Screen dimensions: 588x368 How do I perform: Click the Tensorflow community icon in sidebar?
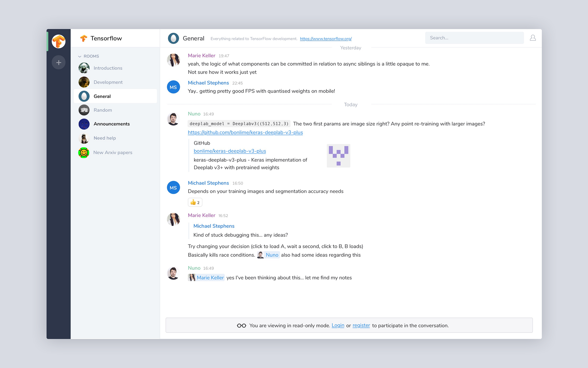tap(59, 41)
